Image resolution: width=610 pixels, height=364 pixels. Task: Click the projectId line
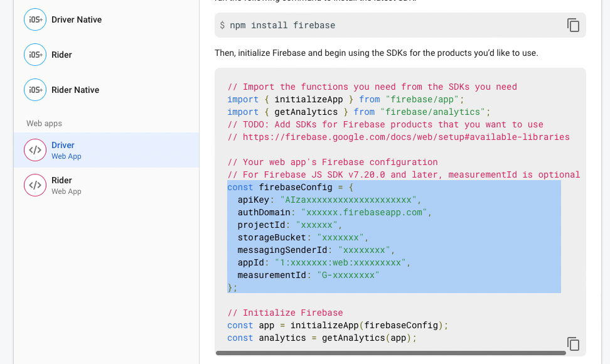[x=290, y=225]
